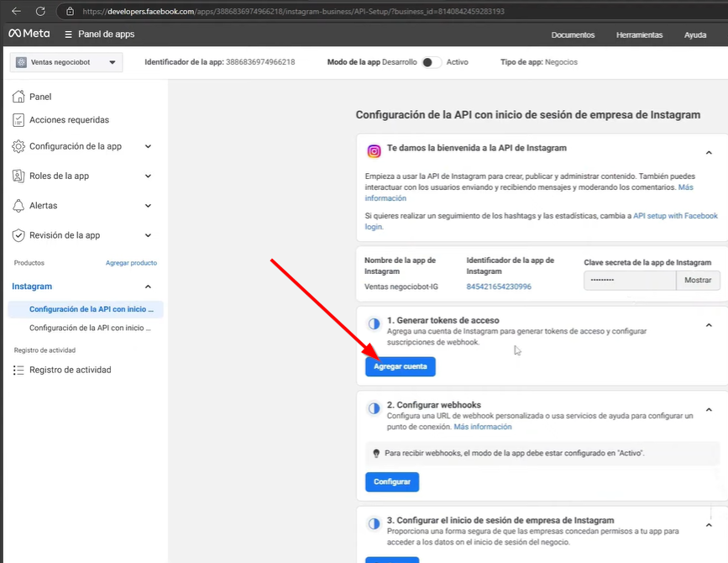
Task: Click Agregar producto link
Action: (131, 263)
